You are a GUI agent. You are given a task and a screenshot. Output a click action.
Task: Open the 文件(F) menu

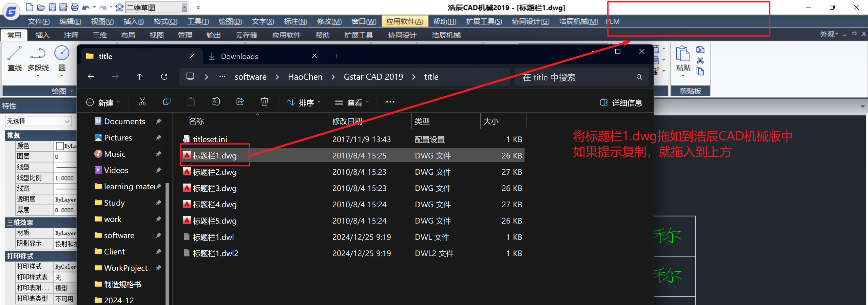click(39, 21)
